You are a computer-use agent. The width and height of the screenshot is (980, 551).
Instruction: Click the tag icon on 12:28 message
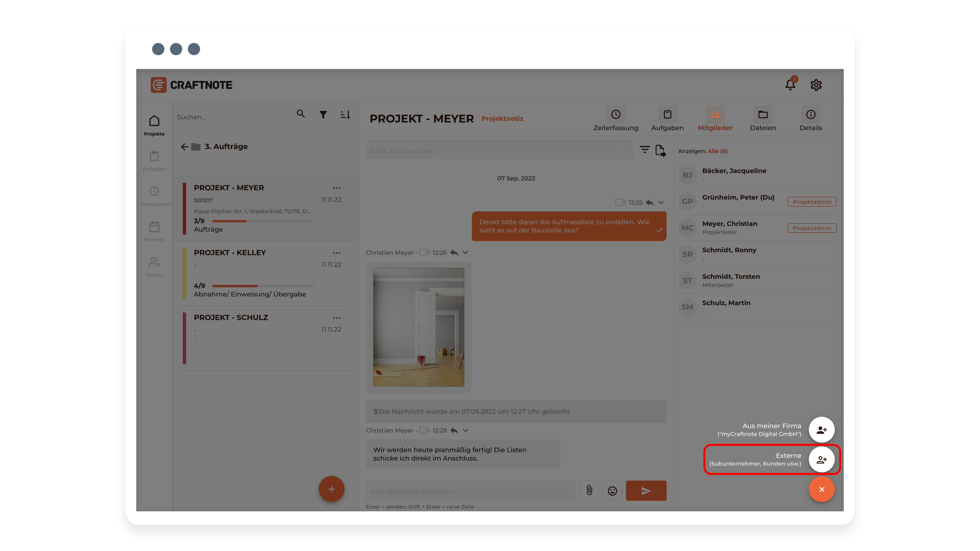(x=425, y=430)
